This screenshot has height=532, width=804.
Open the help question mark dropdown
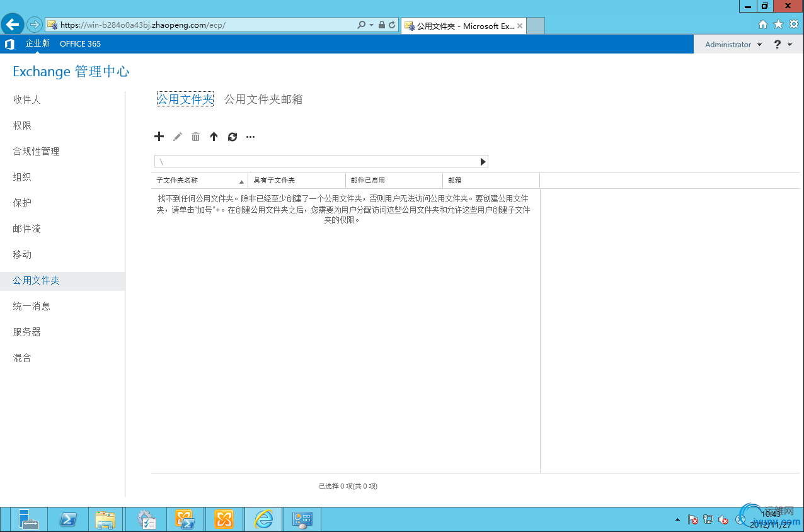pos(783,45)
